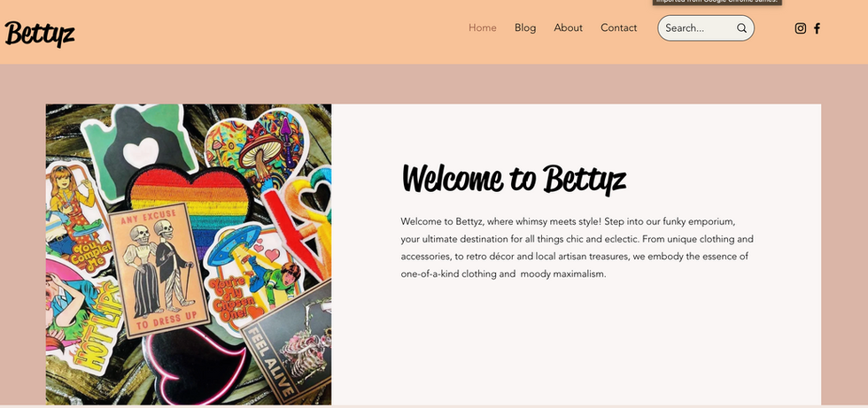Viewport: 868px width, 408px height.
Task: Click the Bettyz logo in header
Action: (39, 34)
